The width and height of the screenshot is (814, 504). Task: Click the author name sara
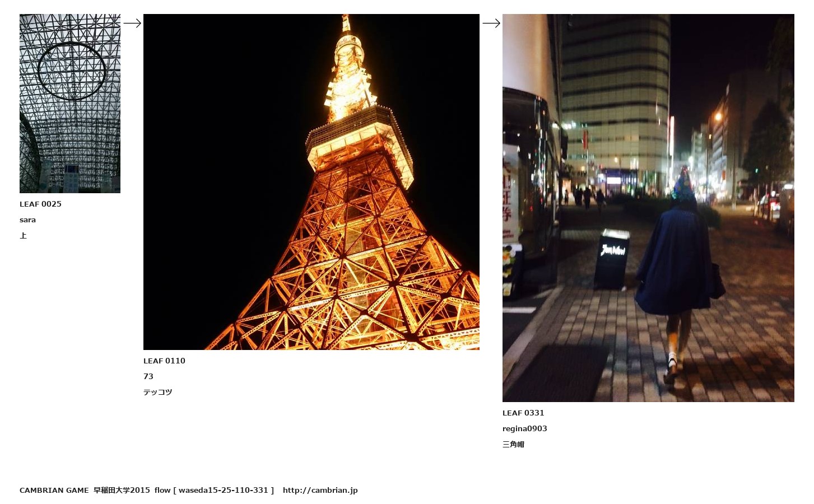pos(27,220)
